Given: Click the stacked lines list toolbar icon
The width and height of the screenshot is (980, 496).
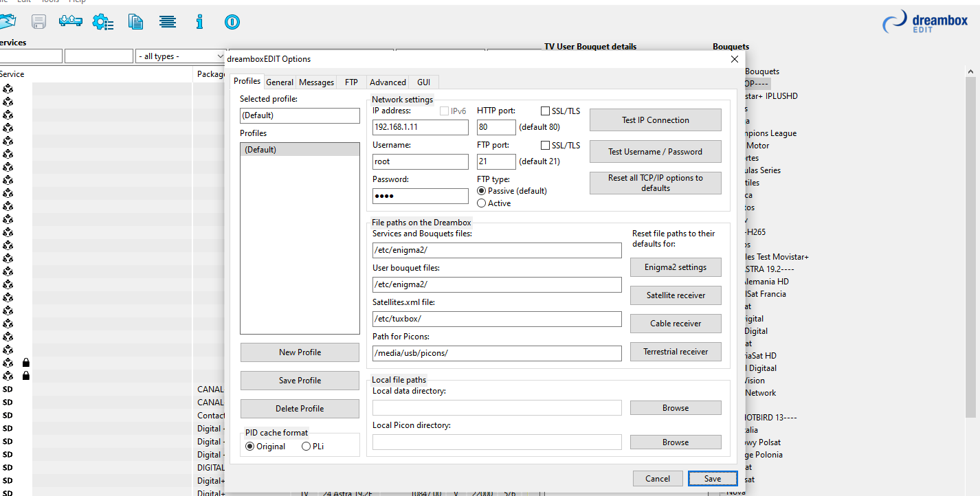Looking at the screenshot, I should coord(167,22).
